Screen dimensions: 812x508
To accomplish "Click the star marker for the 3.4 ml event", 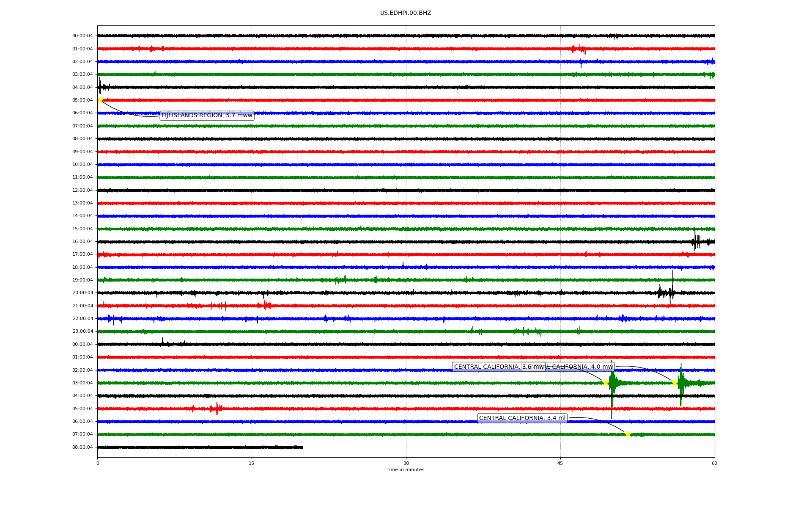I will coord(628,434).
